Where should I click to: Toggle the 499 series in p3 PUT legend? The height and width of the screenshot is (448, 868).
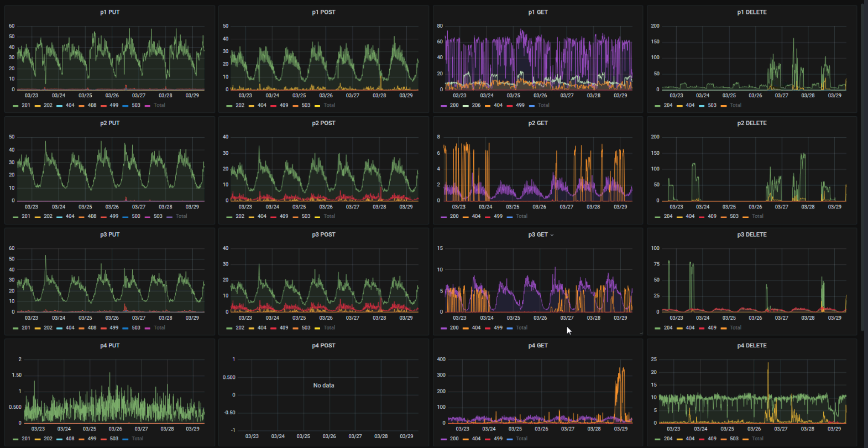[114, 327]
